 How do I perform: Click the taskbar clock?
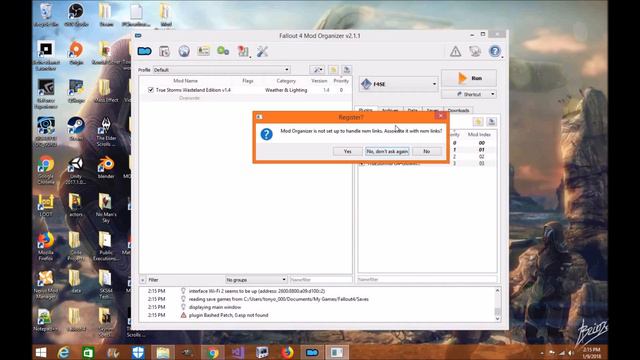pos(591,353)
